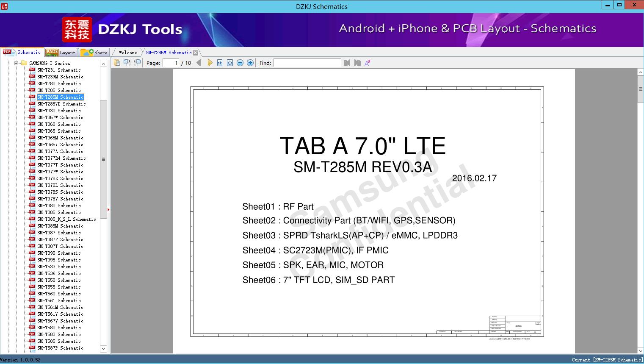Click the rotate page clockwise icon
This screenshot has width=644, height=364.
point(137,63)
